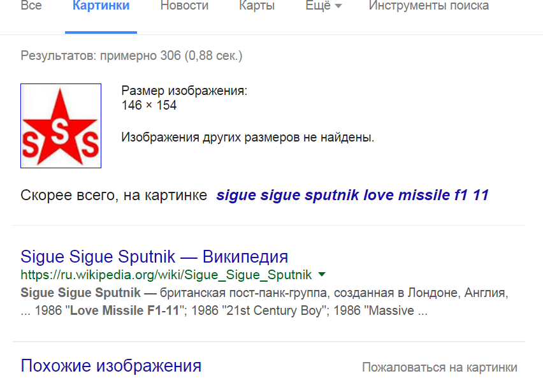Open the Sigue Sigue Sputnik — Википедия result
The image size is (543, 392).
pos(154,257)
